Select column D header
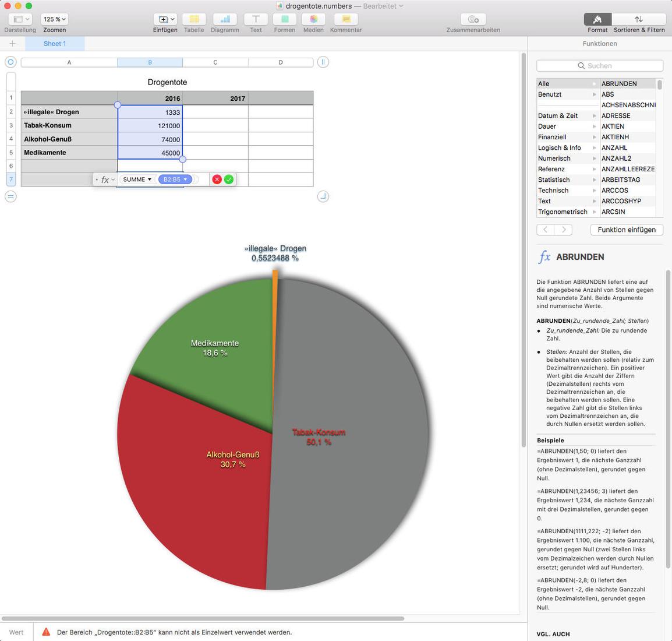Image resolution: width=672 pixels, height=641 pixels. [x=281, y=62]
